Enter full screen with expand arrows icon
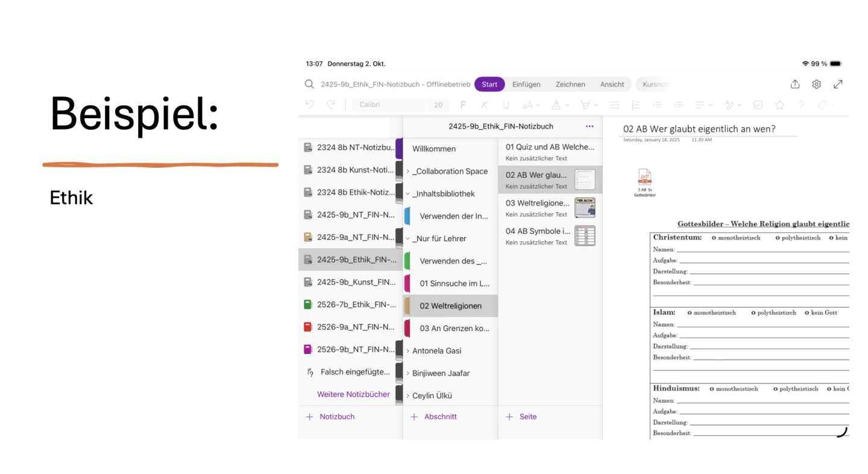 point(838,84)
